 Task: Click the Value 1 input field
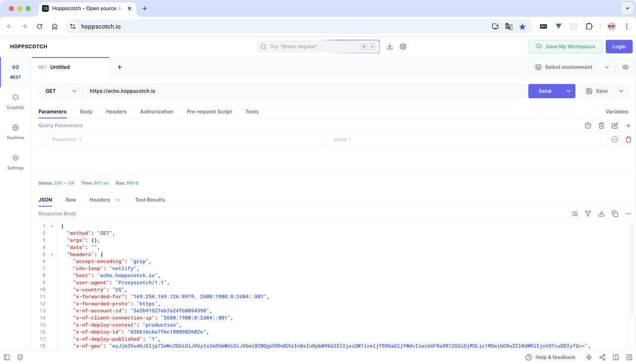pyautogui.click(x=467, y=140)
